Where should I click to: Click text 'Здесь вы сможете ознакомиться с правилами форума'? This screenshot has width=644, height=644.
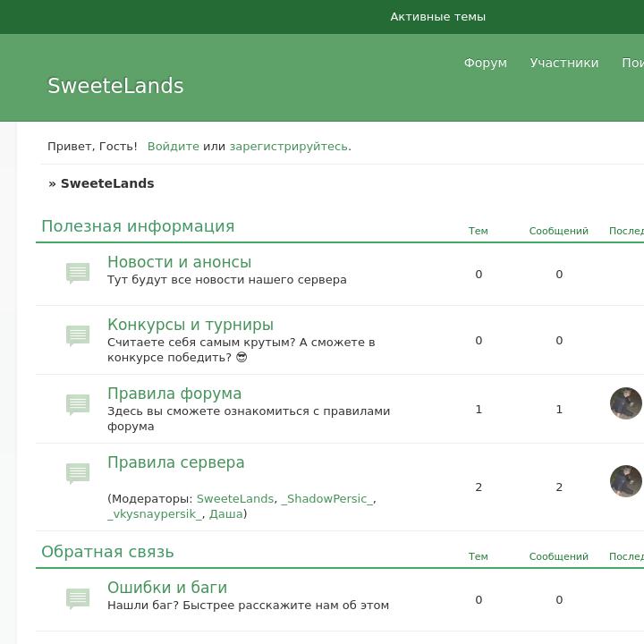click(249, 419)
